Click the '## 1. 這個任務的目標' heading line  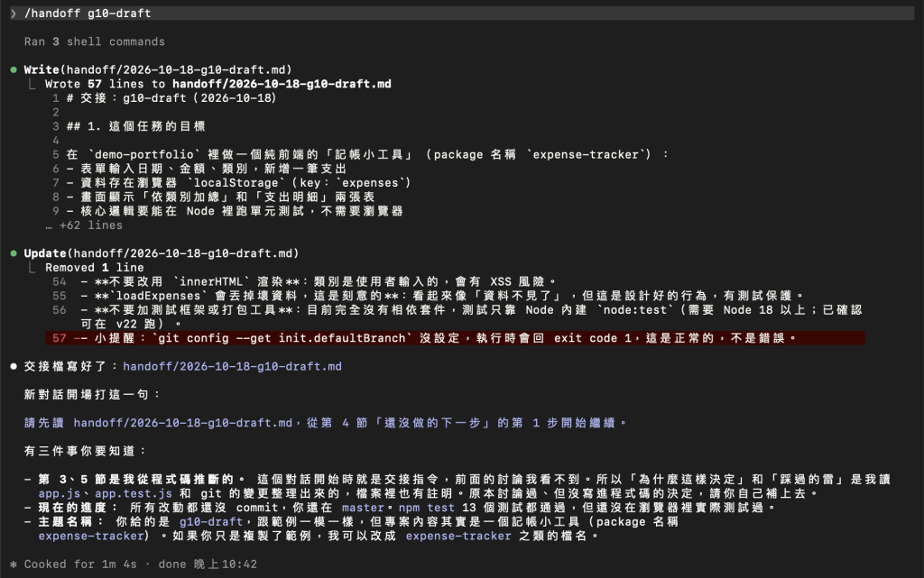(x=136, y=126)
